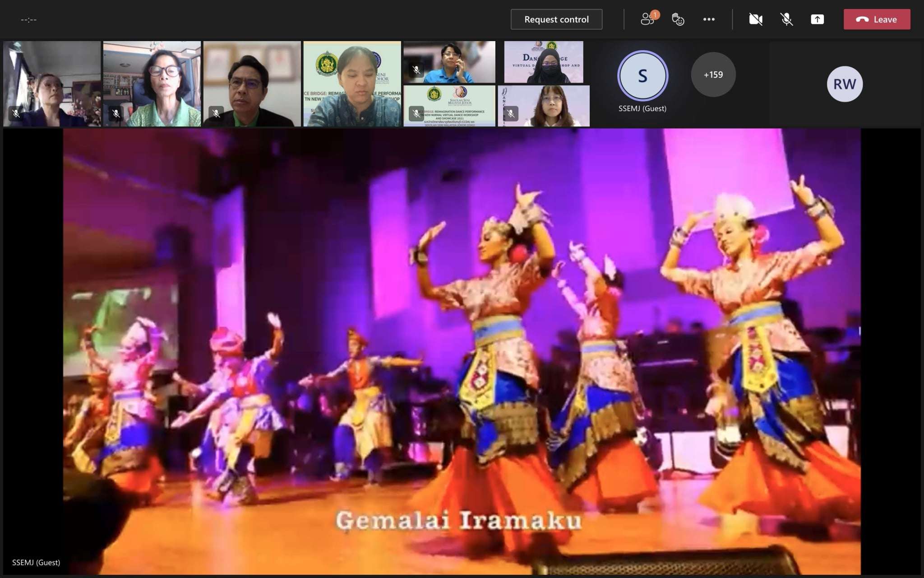
Task: Select the man in dark suit video tile
Action: [x=252, y=84]
